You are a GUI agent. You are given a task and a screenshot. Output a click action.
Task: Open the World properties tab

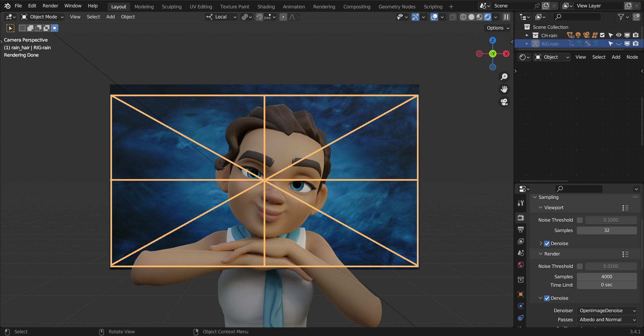521,265
